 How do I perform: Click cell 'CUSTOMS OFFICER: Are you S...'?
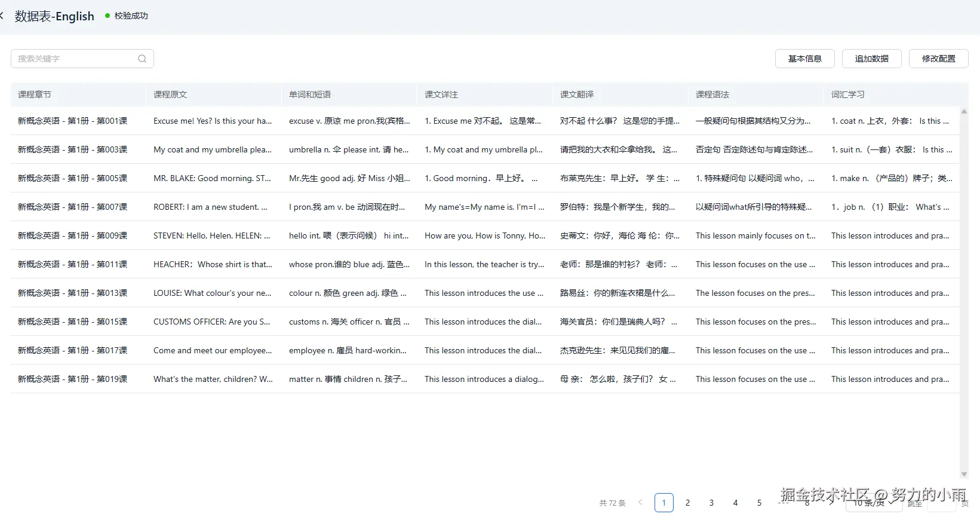[212, 322]
